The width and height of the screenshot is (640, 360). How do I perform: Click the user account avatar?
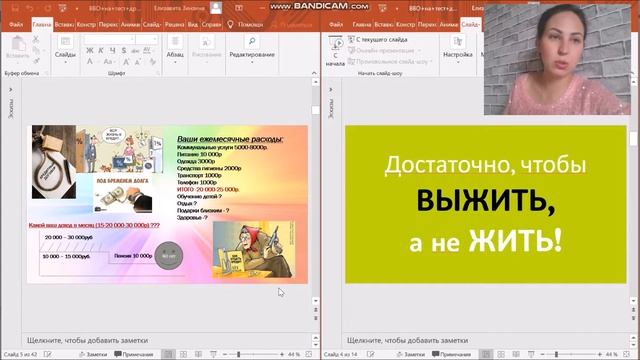[x=216, y=8]
